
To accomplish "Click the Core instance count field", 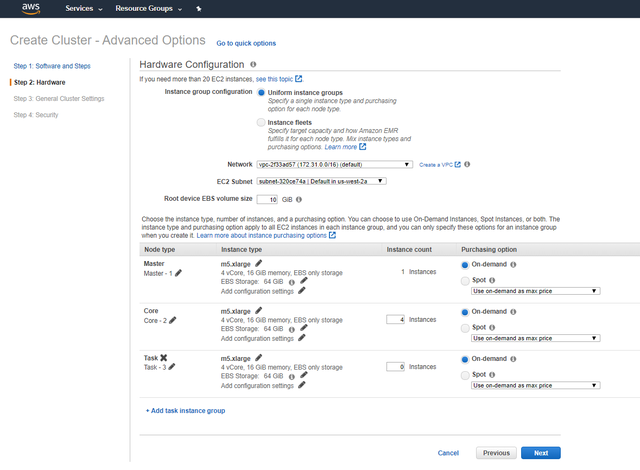I will click(x=396, y=319).
